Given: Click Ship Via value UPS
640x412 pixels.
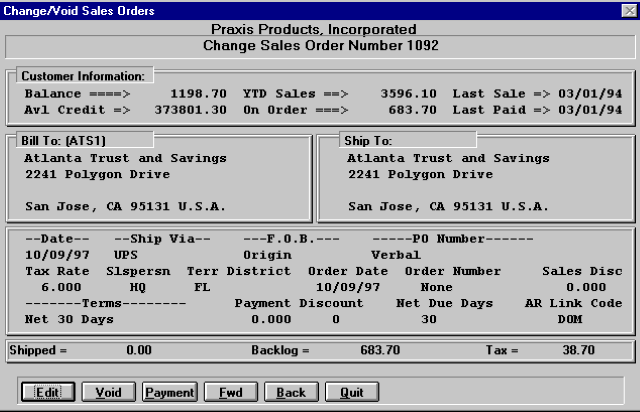Looking at the screenshot, I should click(x=126, y=255).
